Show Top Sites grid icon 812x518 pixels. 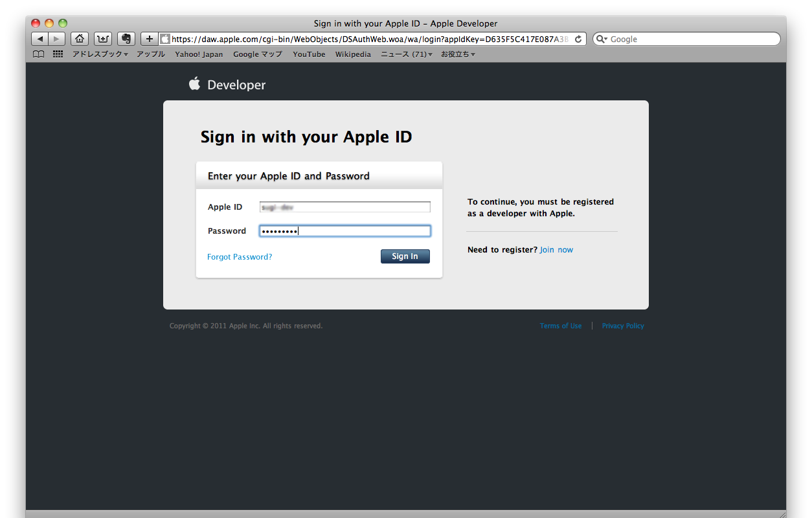[x=58, y=54]
